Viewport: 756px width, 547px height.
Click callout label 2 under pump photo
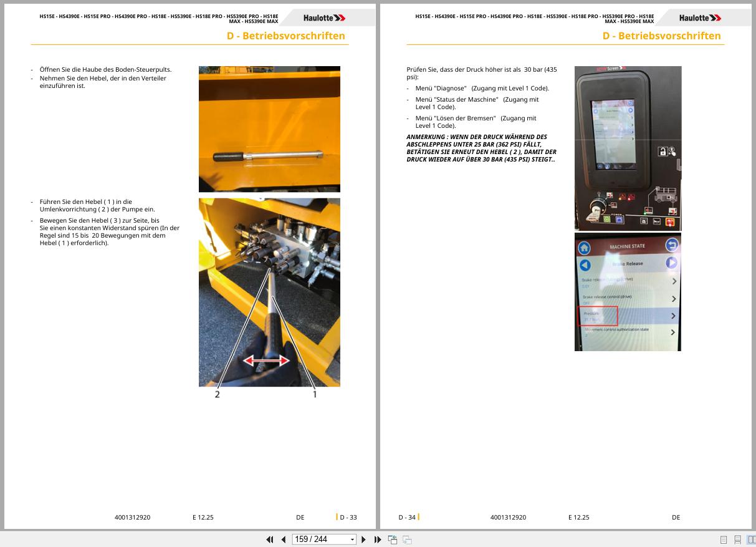[x=218, y=394]
